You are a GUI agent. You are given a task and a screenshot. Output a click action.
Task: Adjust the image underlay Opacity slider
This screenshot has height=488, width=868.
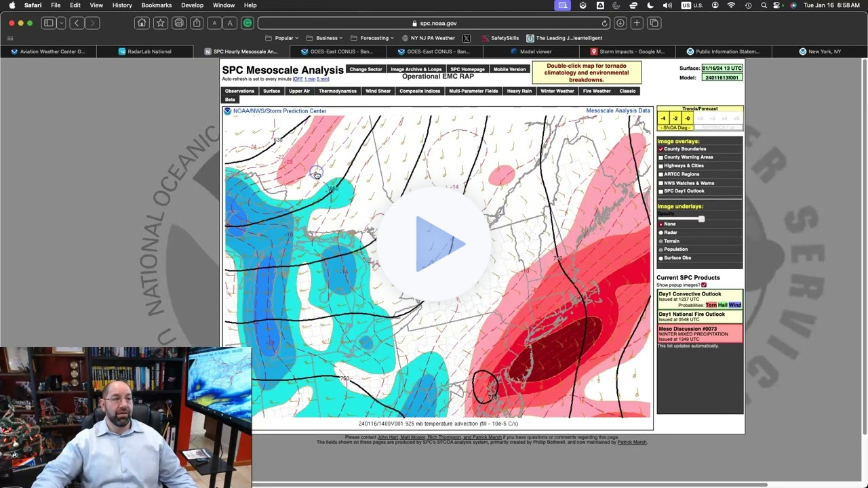point(701,219)
